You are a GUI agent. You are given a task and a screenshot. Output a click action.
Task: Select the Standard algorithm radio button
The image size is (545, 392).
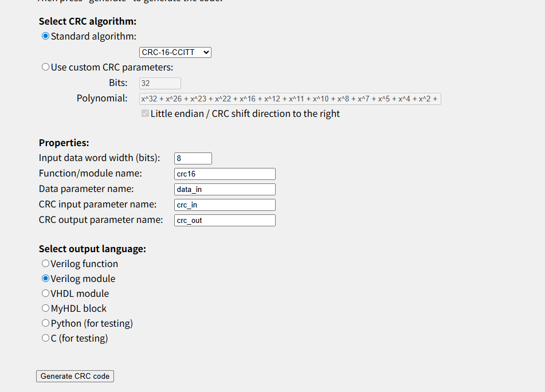click(x=46, y=36)
